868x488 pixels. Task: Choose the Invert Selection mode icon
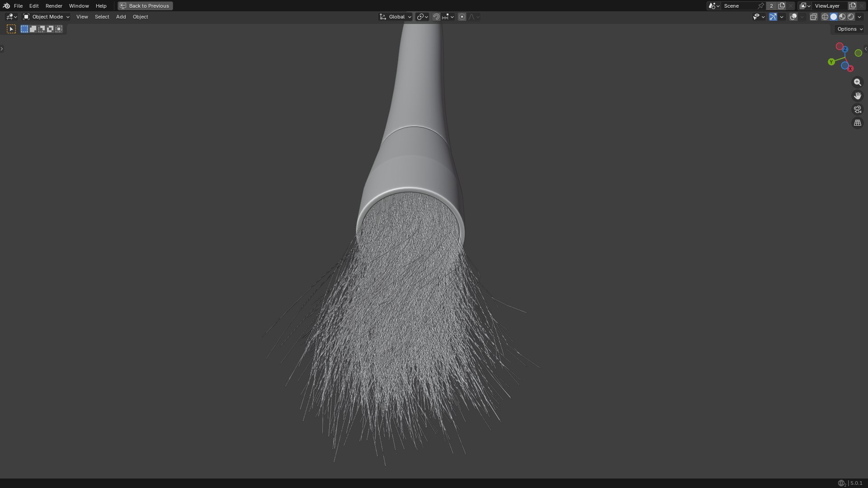50,29
